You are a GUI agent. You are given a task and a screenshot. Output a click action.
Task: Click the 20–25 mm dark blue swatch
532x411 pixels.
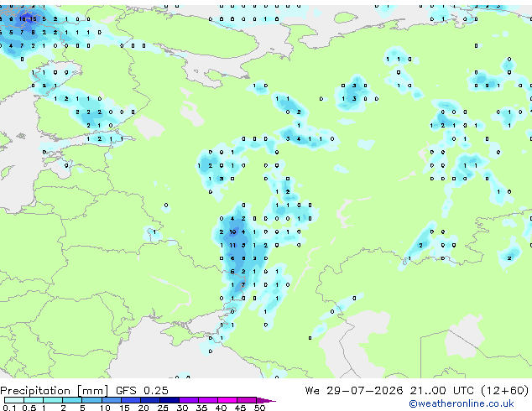[x=149, y=400]
